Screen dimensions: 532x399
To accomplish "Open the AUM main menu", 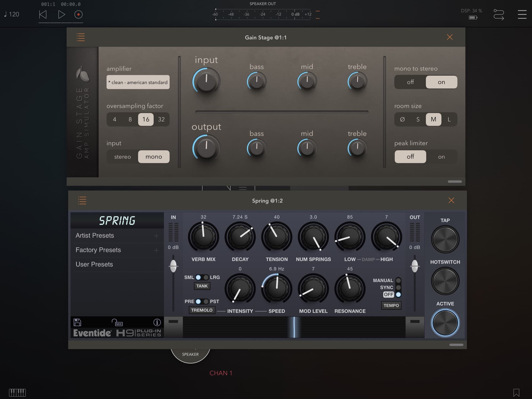I will [x=522, y=14].
